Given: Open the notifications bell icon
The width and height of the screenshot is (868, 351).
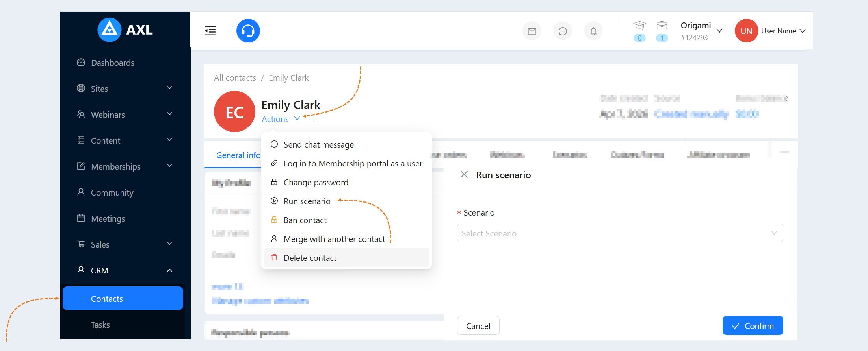Looking at the screenshot, I should pos(593,31).
